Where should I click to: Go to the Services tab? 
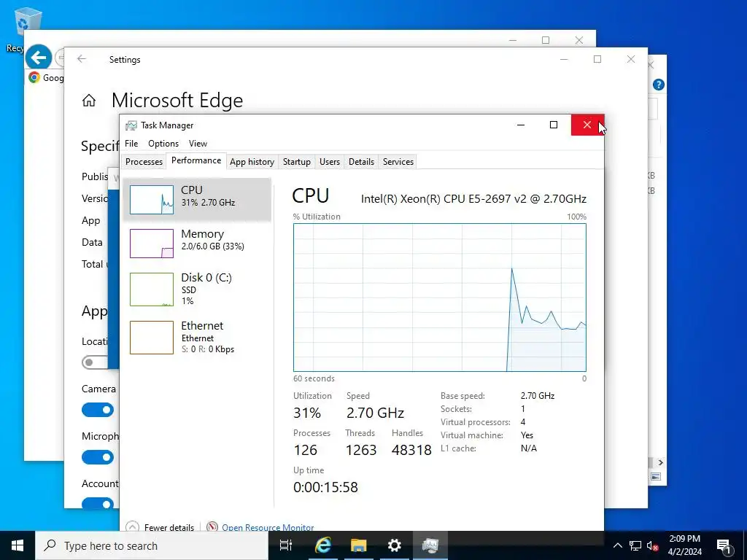pyautogui.click(x=398, y=162)
